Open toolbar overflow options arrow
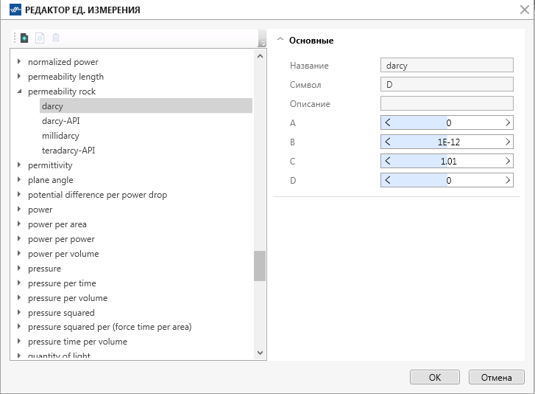Screen dimensions: 535x394 pos(262,43)
